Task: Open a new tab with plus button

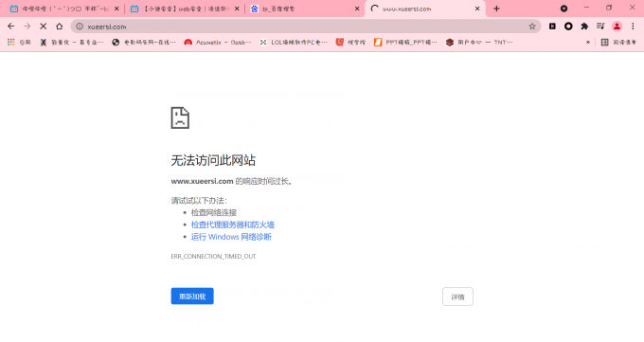Action: pos(496,9)
